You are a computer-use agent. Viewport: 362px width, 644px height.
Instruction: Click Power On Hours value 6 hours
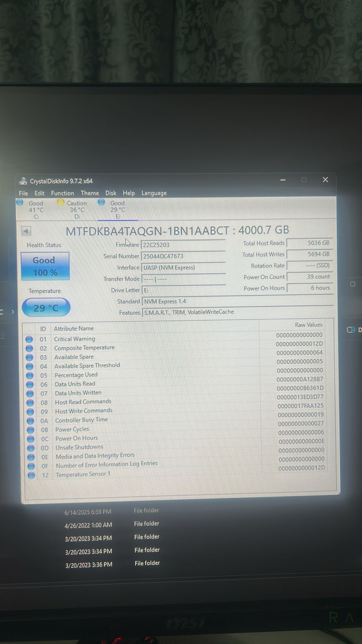point(309,288)
